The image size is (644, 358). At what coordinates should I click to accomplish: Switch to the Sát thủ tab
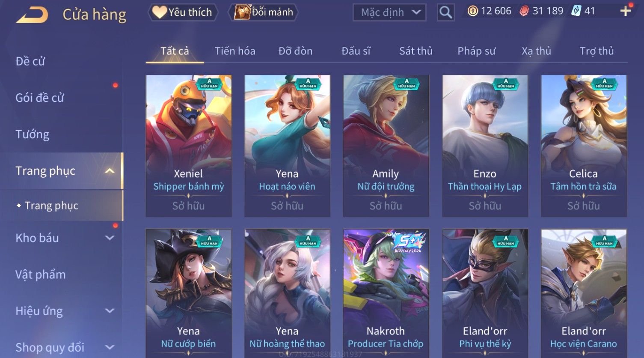416,51
